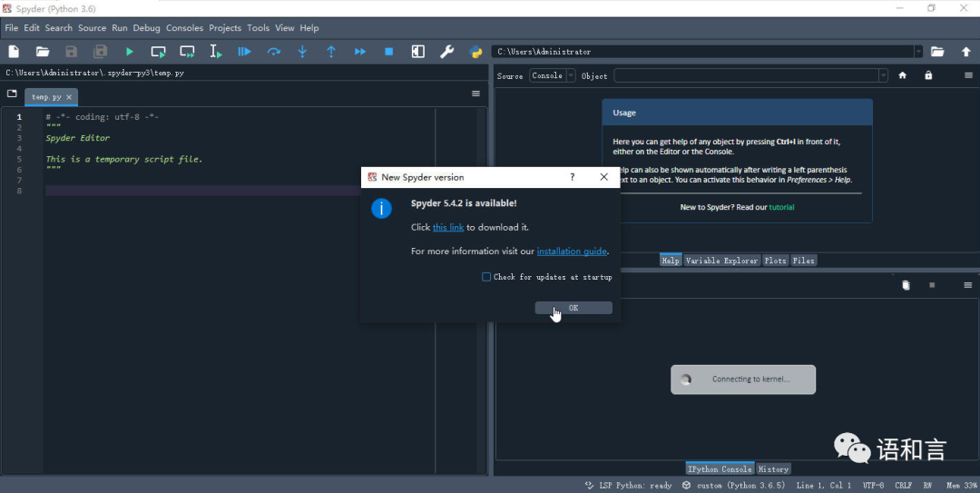Select the Help pane tab
Image resolution: width=980 pixels, height=493 pixels.
coord(670,261)
